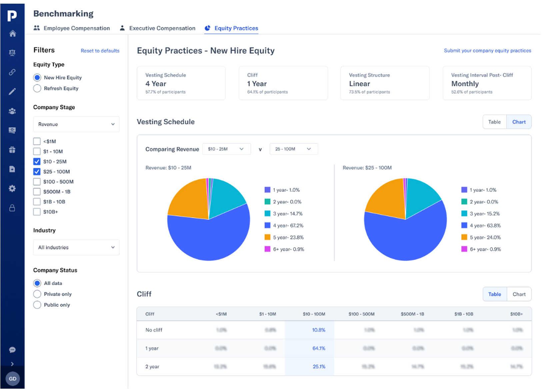
Task: Click Reset to defaults link
Action: click(x=100, y=51)
